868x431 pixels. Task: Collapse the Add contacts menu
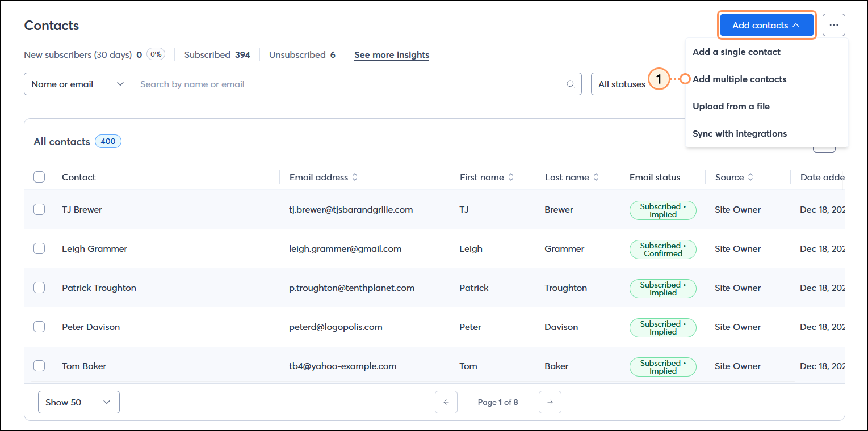tap(766, 25)
